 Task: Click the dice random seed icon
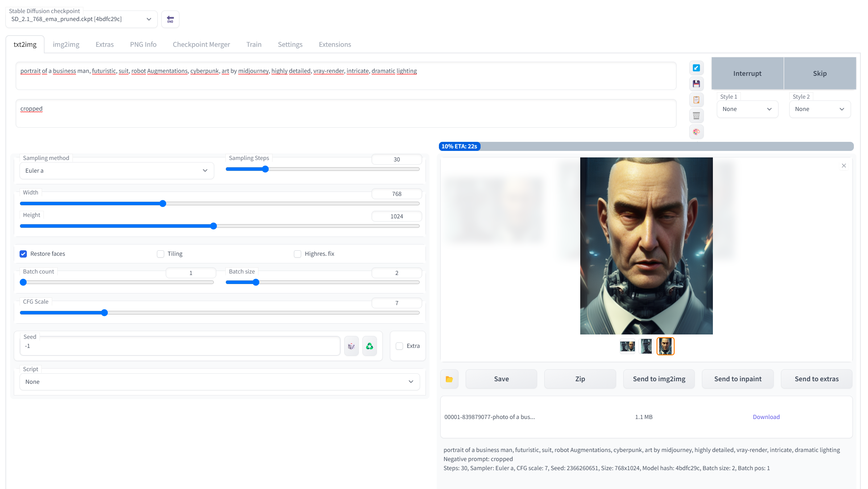click(351, 346)
